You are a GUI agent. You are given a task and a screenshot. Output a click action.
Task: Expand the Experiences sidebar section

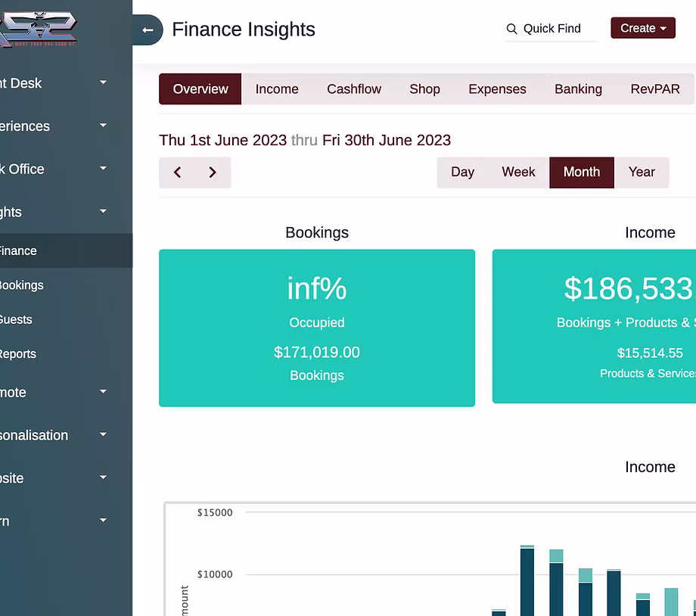53,126
